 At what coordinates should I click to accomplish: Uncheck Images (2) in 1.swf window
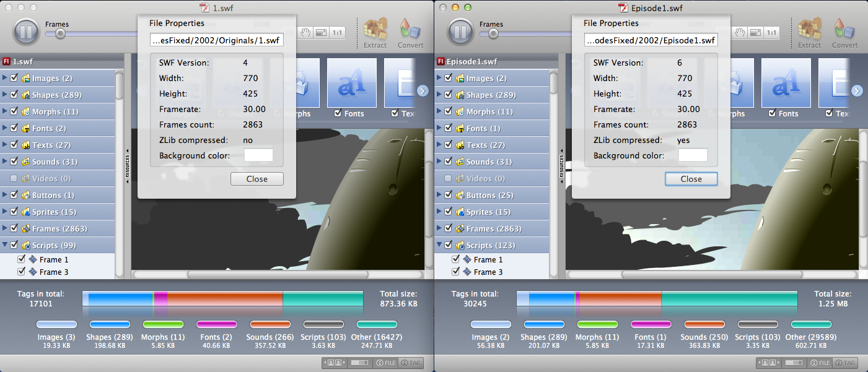pos(14,79)
